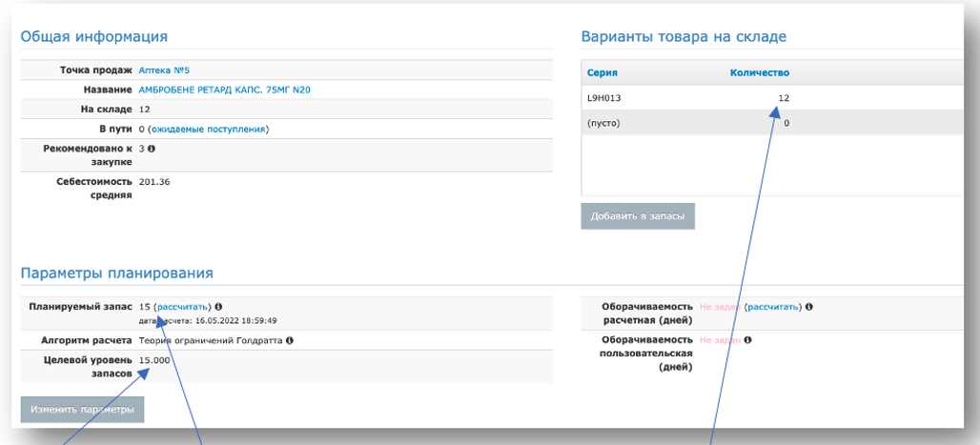Image resolution: width=980 pixels, height=445 pixels.
Task: Click info icon next to Оборачиваемость пользовательская value
Action: pyautogui.click(x=747, y=340)
